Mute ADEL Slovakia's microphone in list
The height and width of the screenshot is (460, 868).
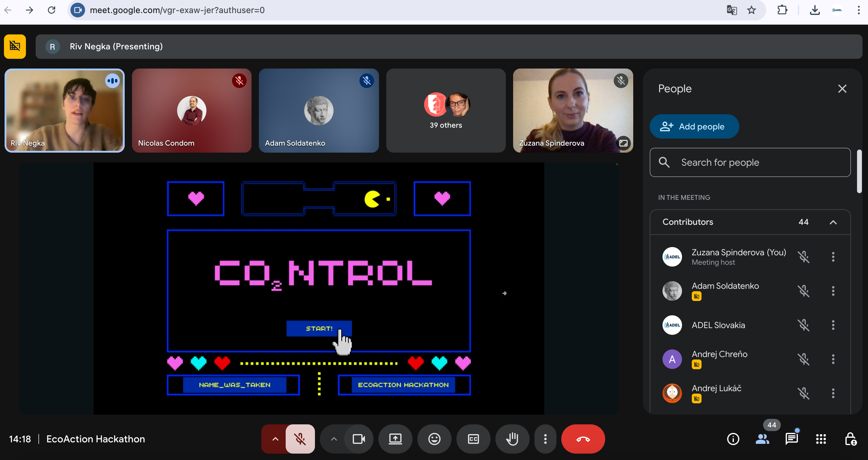pos(804,325)
